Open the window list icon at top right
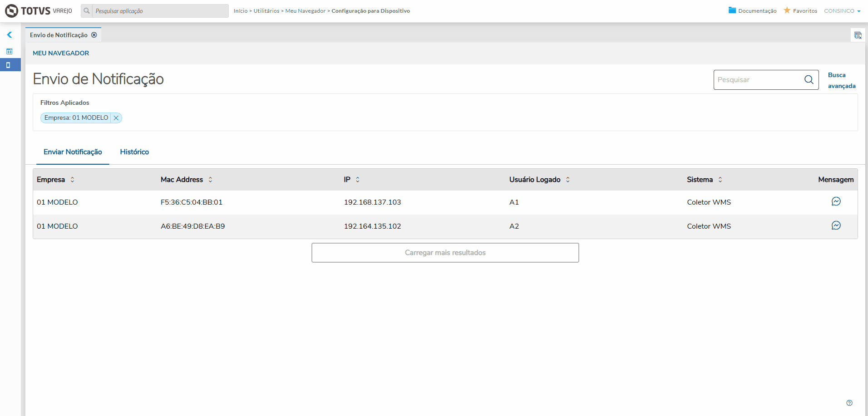The width and height of the screenshot is (868, 416). tap(858, 35)
